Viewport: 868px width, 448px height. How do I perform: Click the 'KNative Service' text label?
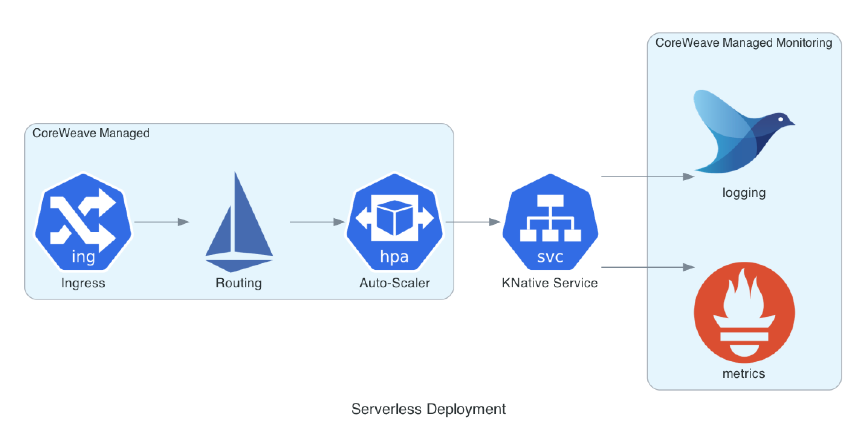(550, 283)
